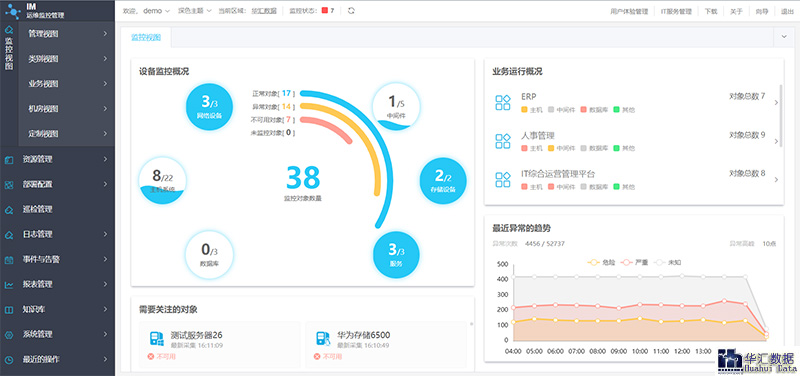
Task: Click the 服务 3/3 circle
Action: pos(396,255)
